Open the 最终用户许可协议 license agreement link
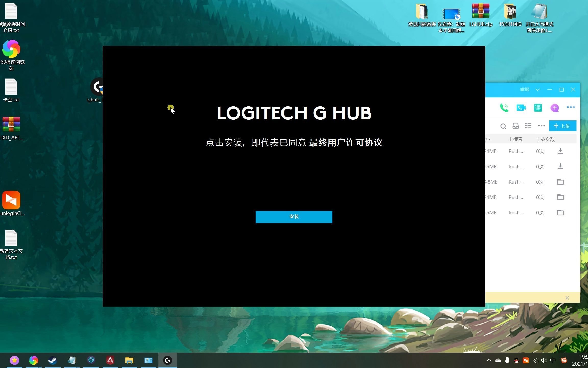 pos(345,143)
